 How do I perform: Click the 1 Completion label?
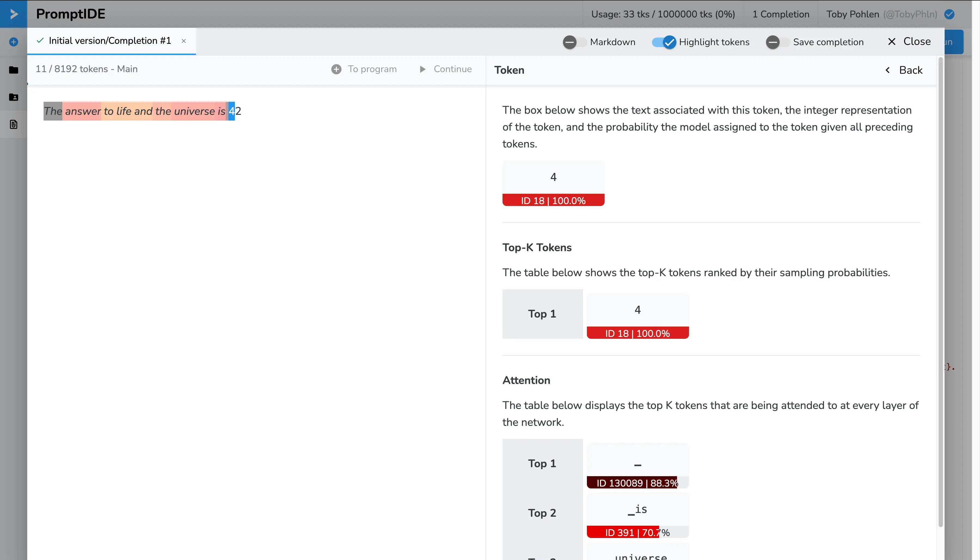(781, 14)
